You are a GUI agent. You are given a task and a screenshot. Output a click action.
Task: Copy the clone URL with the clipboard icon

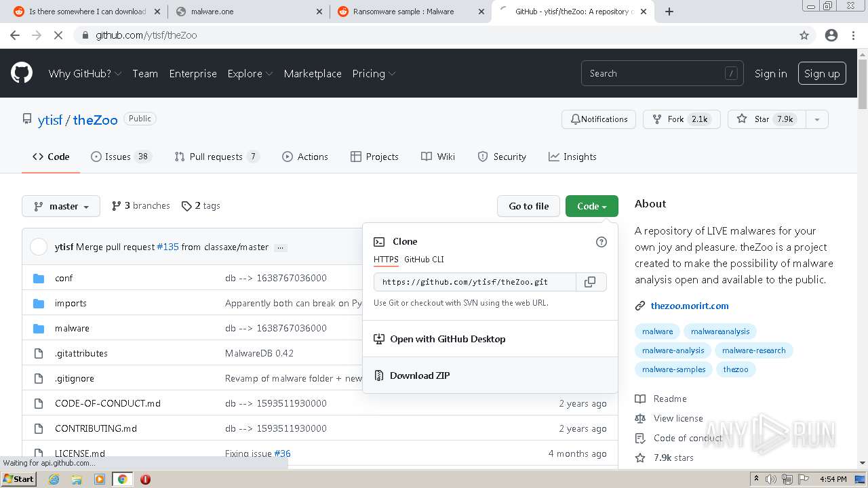(x=591, y=282)
